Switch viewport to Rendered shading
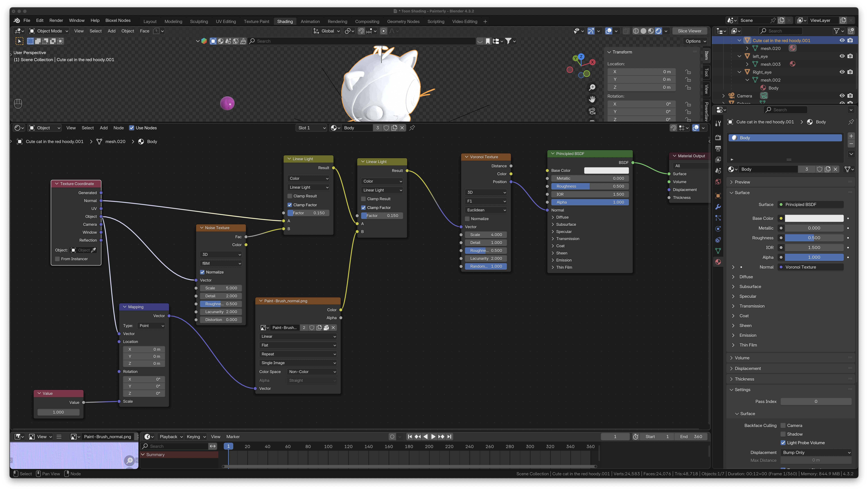 click(x=658, y=31)
